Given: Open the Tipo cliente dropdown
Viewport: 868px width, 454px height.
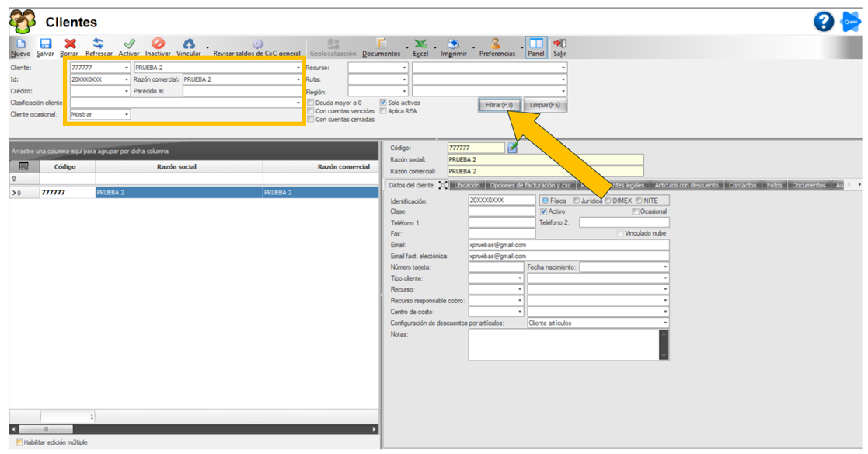Looking at the screenshot, I should tap(519, 278).
